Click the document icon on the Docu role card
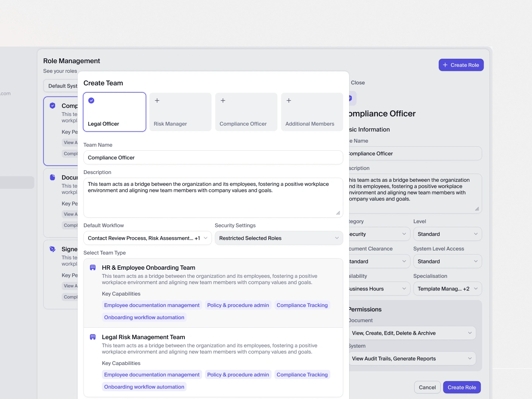The image size is (532, 399). point(52,177)
